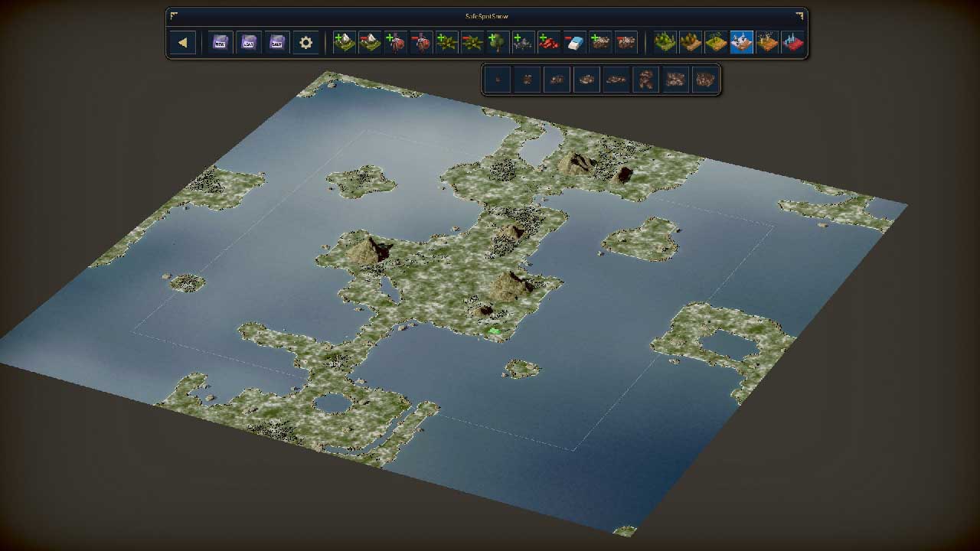Viewport: 980px width, 551px height.
Task: Choose the last rock brush in palette
Action: 704,79
